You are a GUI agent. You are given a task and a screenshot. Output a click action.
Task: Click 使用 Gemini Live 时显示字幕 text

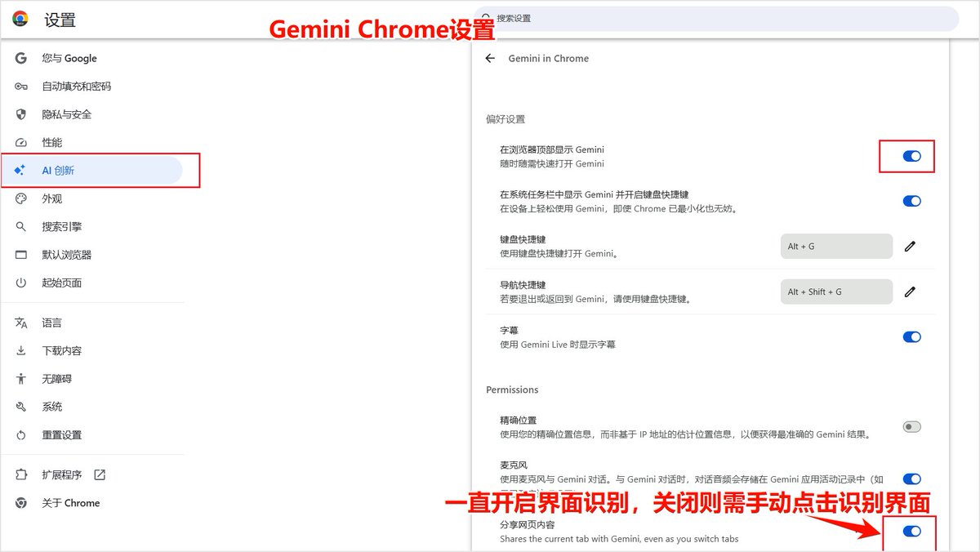[x=558, y=345]
